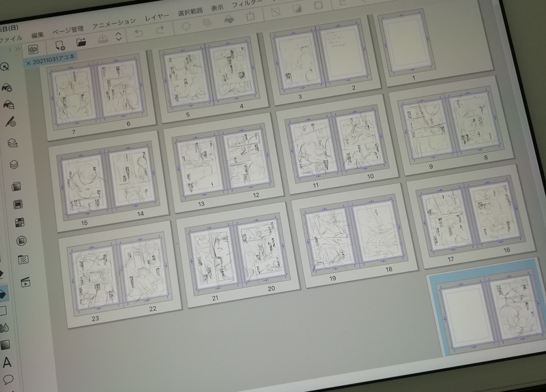Click the invert selection icon
The width and height of the screenshot is (546, 392).
297,9
